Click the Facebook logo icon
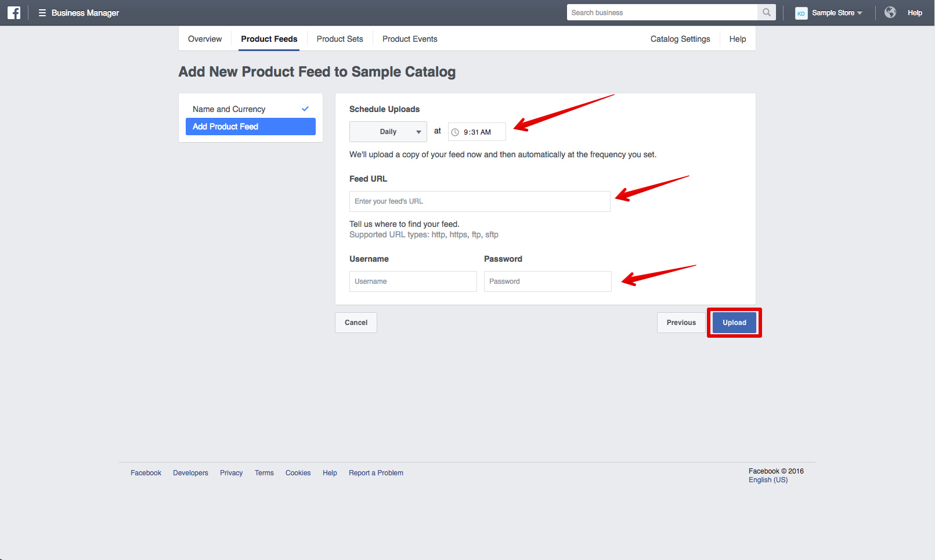Image resolution: width=935 pixels, height=560 pixels. pos(13,12)
